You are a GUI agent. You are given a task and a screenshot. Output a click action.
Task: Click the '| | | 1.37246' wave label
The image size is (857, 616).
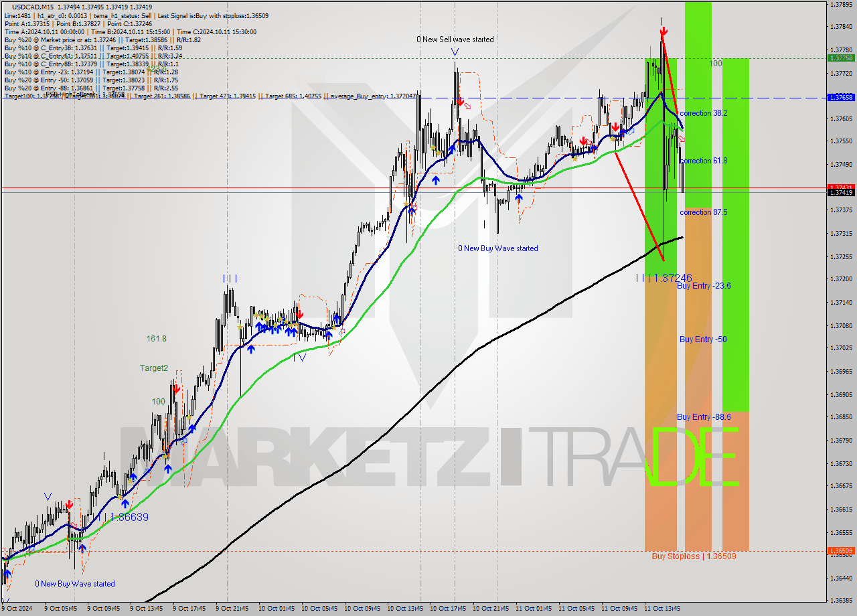(x=664, y=278)
